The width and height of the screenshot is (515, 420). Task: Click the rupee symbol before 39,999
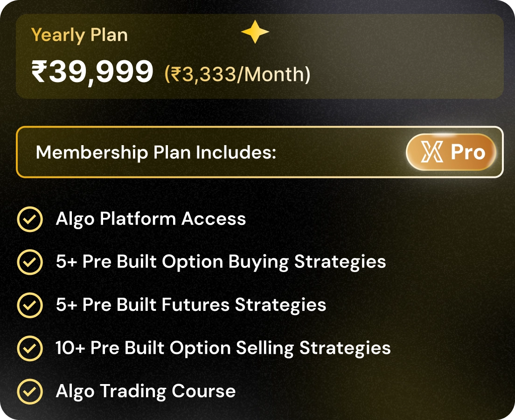pyautogui.click(x=38, y=73)
